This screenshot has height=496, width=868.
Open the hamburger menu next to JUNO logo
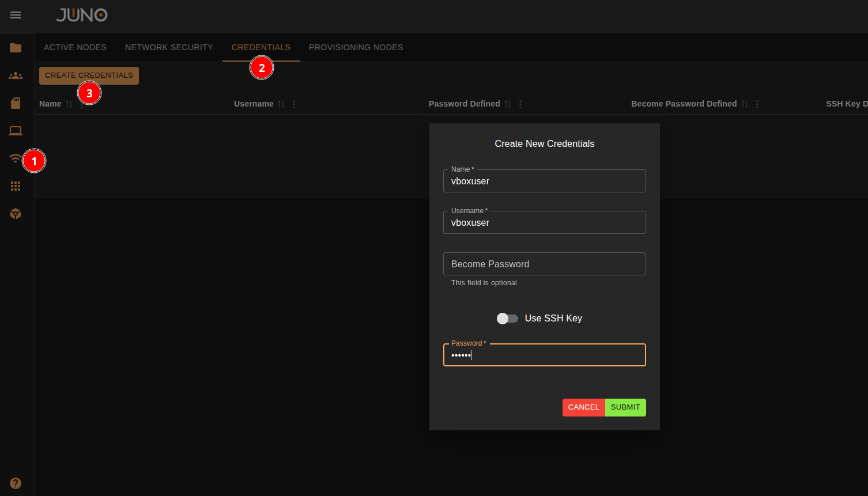16,15
